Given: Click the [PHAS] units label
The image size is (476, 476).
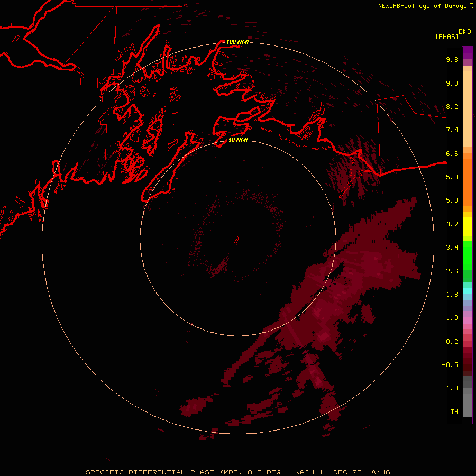Looking at the screenshot, I should click(x=447, y=36).
